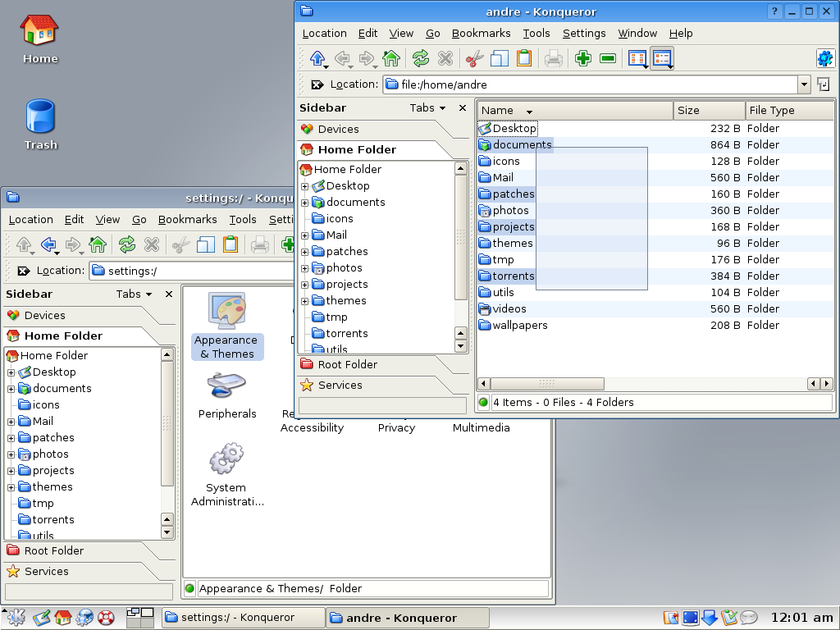The height and width of the screenshot is (630, 840).
Task: Sort by Size column header
Action: (710, 111)
